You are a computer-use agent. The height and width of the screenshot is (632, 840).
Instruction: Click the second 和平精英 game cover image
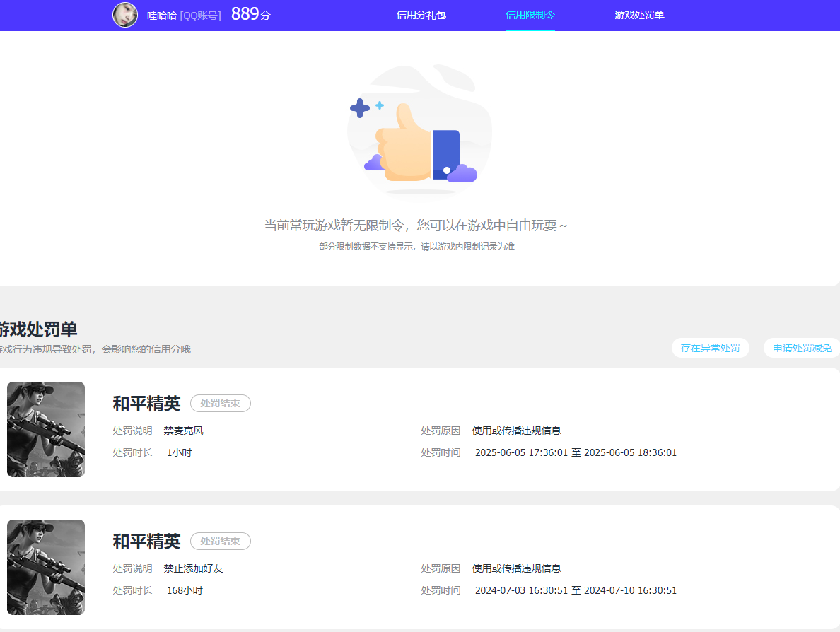(45, 567)
